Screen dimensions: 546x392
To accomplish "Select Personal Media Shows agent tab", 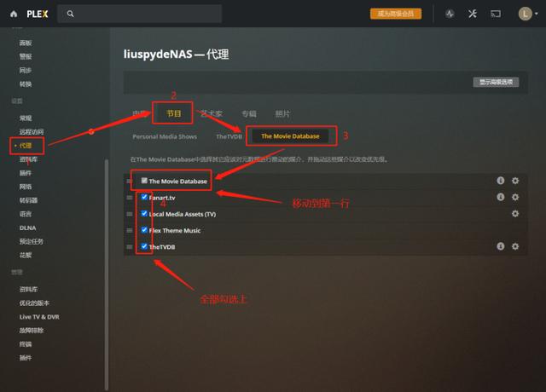I will click(x=165, y=136).
